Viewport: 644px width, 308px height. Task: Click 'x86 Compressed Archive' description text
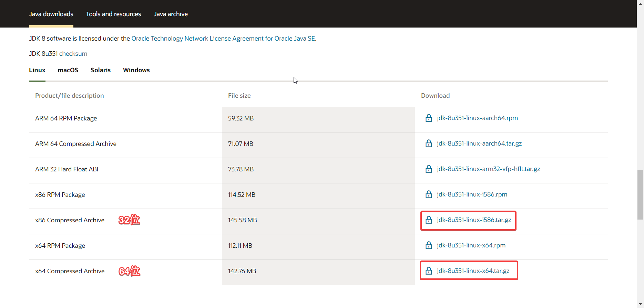pyautogui.click(x=70, y=220)
